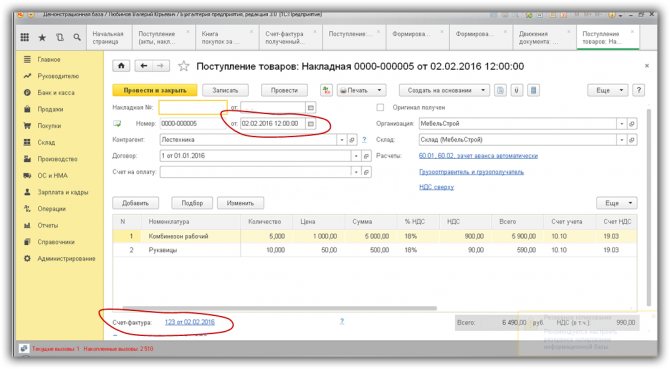The width and height of the screenshot is (670, 369).
Task: Open Контрагент dropdown with Лестехника
Action: coord(342,140)
